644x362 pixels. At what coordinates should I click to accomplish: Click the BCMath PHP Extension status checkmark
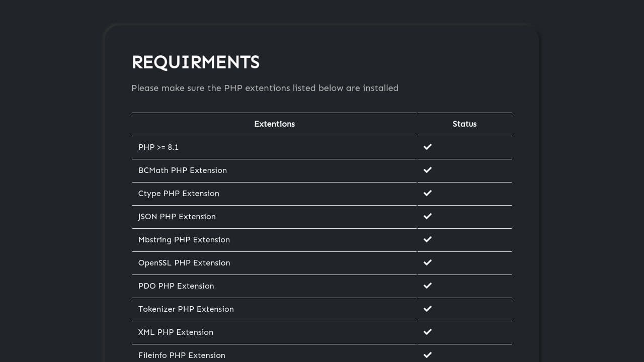click(x=428, y=170)
